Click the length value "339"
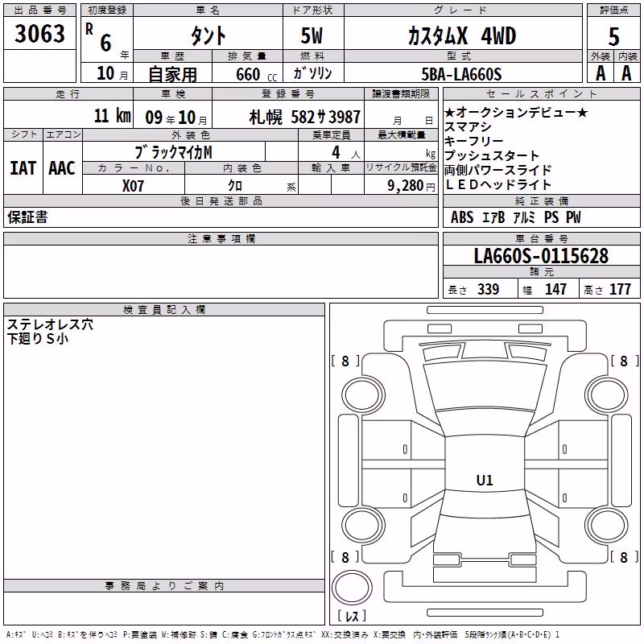The width and height of the screenshot is (644, 644). tap(488, 289)
